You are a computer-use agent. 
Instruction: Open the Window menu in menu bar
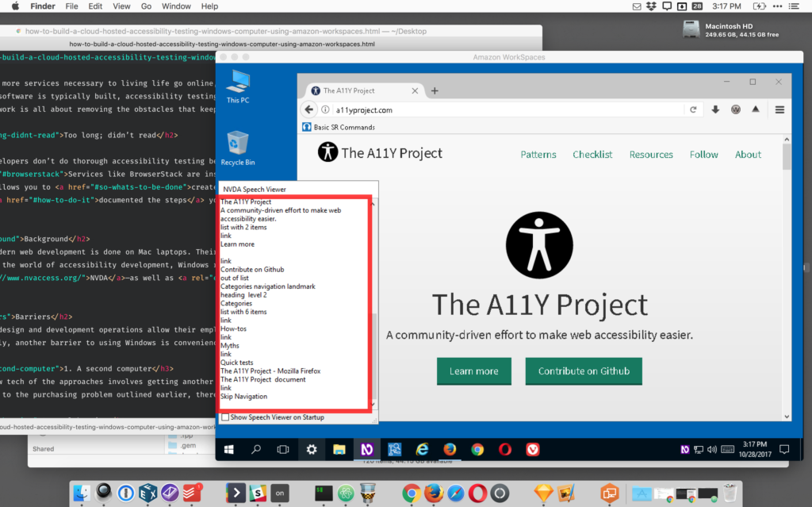point(176,6)
